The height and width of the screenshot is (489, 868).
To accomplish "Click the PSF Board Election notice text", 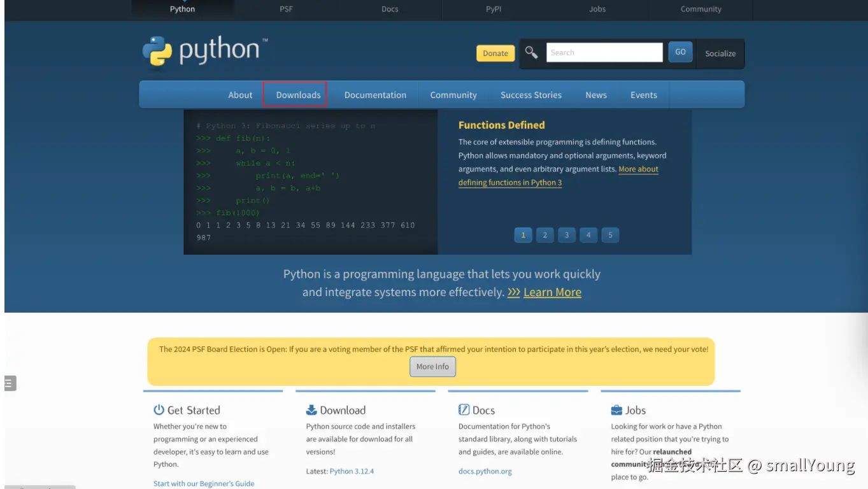I will (434, 349).
